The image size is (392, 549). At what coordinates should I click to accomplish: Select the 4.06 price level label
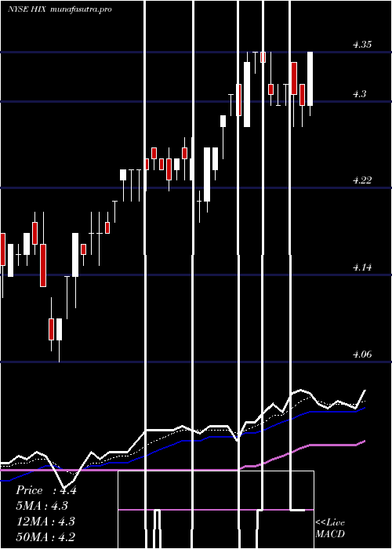[362, 354]
